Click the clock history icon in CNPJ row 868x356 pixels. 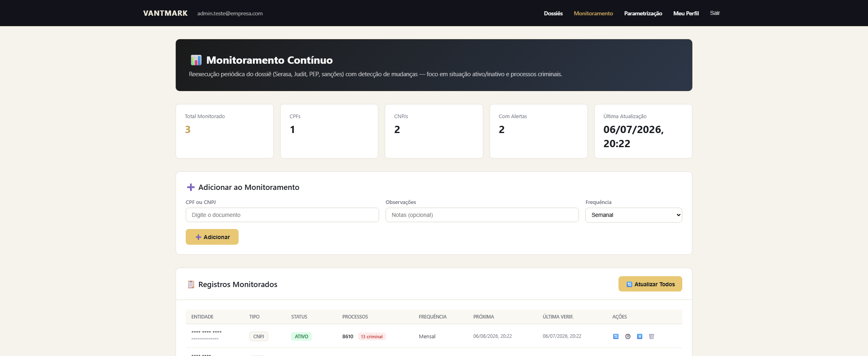coord(628,336)
